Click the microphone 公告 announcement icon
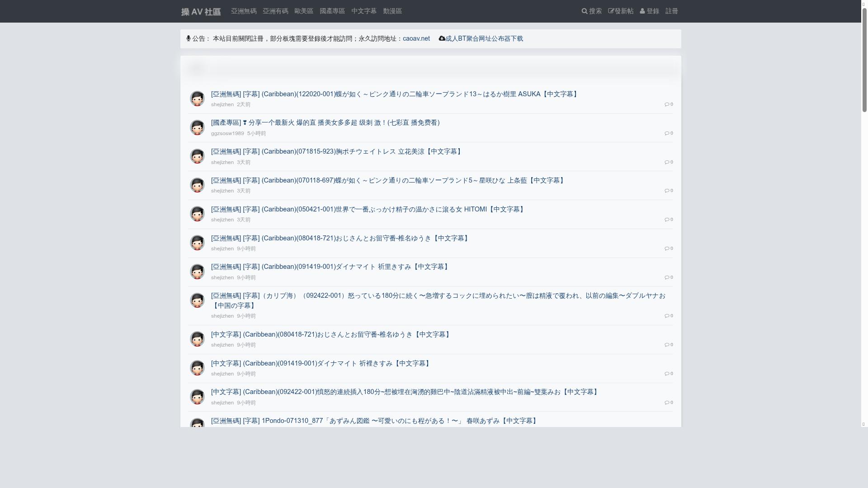Screen dimensions: 868x488 (x=188, y=38)
